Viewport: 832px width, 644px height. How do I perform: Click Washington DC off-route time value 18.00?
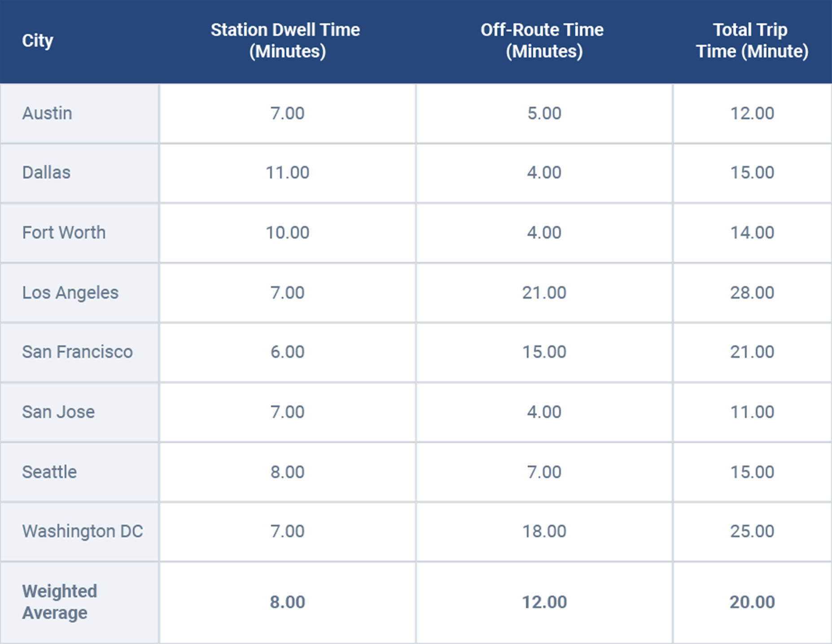[544, 531]
